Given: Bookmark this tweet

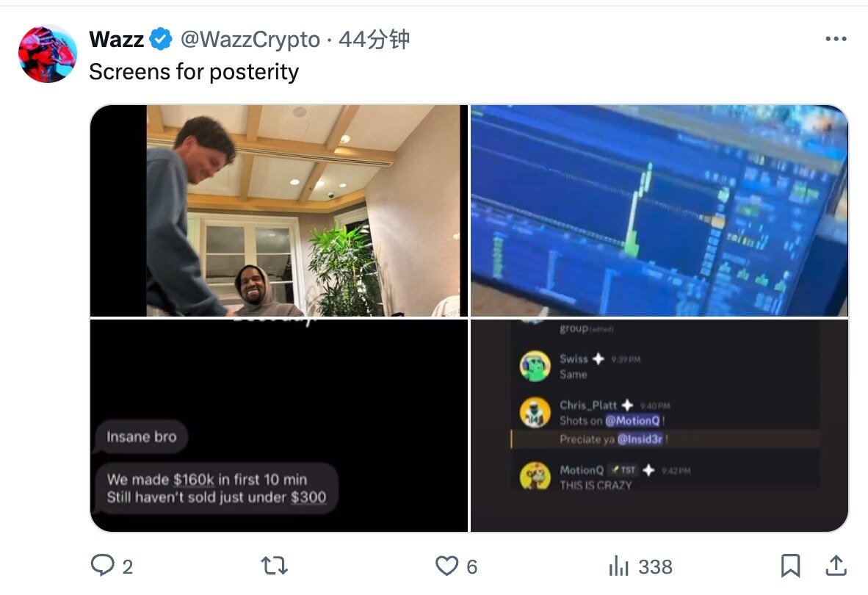Looking at the screenshot, I should [x=790, y=566].
